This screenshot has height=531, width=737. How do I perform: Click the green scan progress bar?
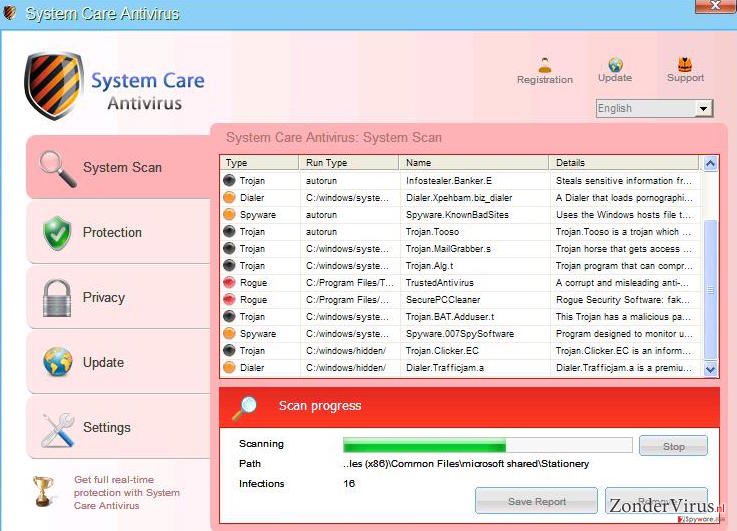pos(487,445)
